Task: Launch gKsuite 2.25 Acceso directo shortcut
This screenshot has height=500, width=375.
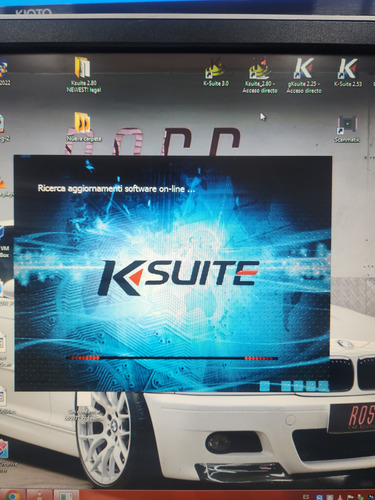Action: click(304, 75)
